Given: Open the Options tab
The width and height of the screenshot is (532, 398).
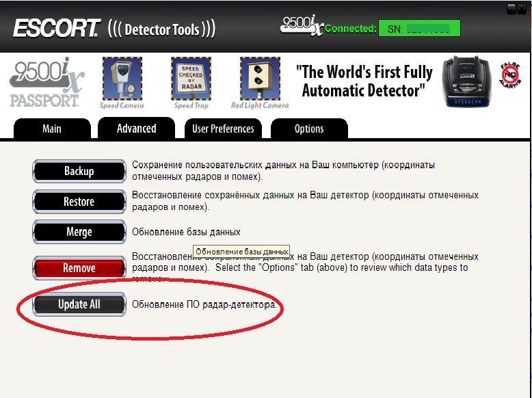Looking at the screenshot, I should tap(309, 129).
